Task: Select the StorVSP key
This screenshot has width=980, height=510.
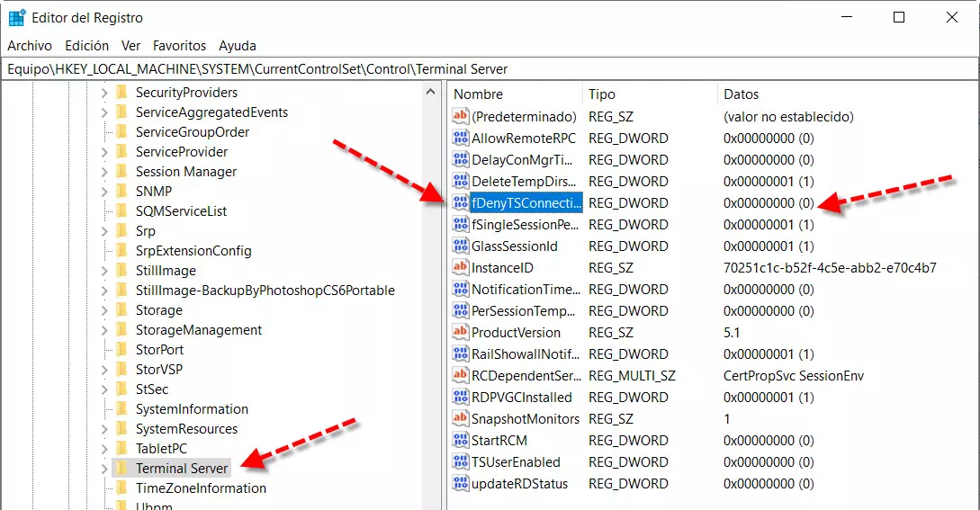Action: tap(158, 370)
